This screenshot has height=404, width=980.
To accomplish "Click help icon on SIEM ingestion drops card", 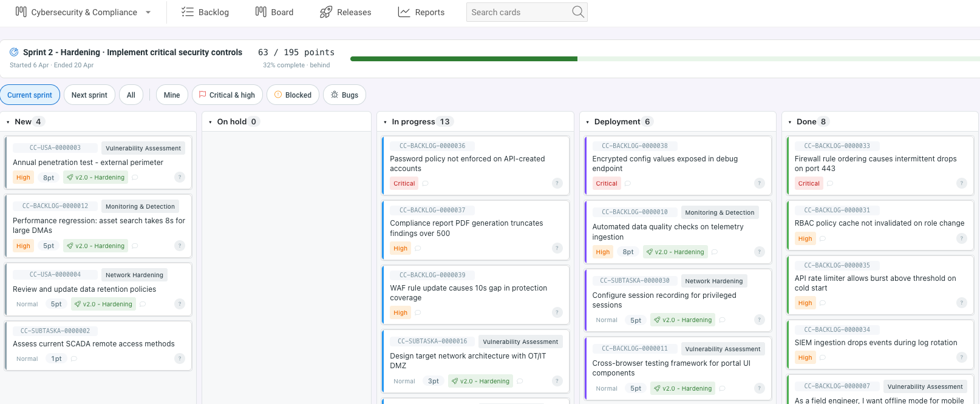I will (x=962, y=357).
